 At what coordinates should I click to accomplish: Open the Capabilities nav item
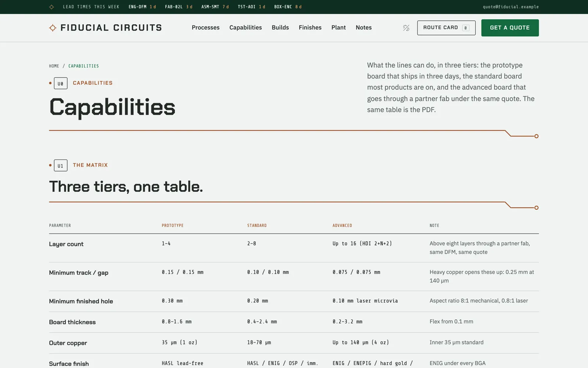tap(245, 28)
